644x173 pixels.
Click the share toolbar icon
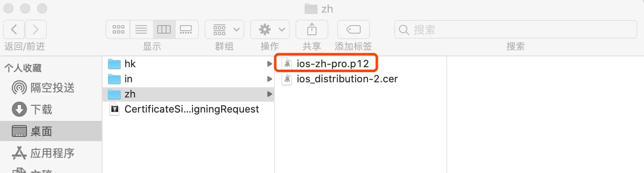(x=311, y=29)
